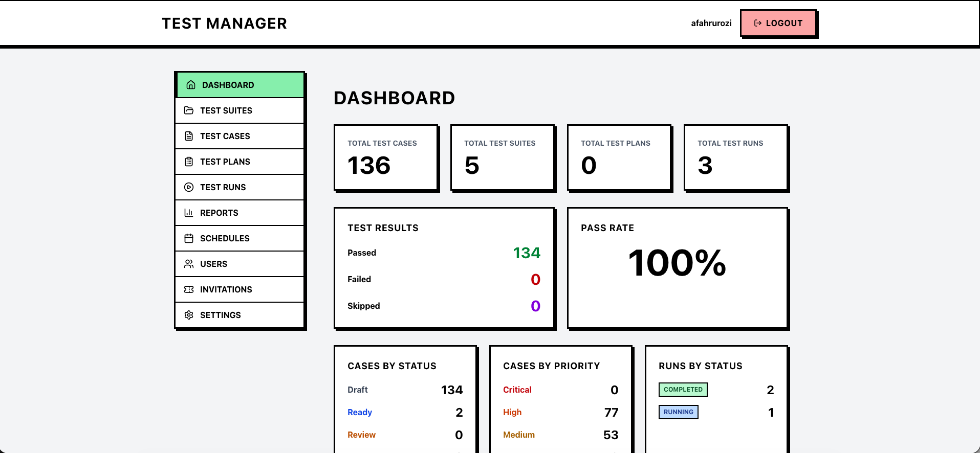
Task: Click the Total Test Plans card
Action: 620,157
